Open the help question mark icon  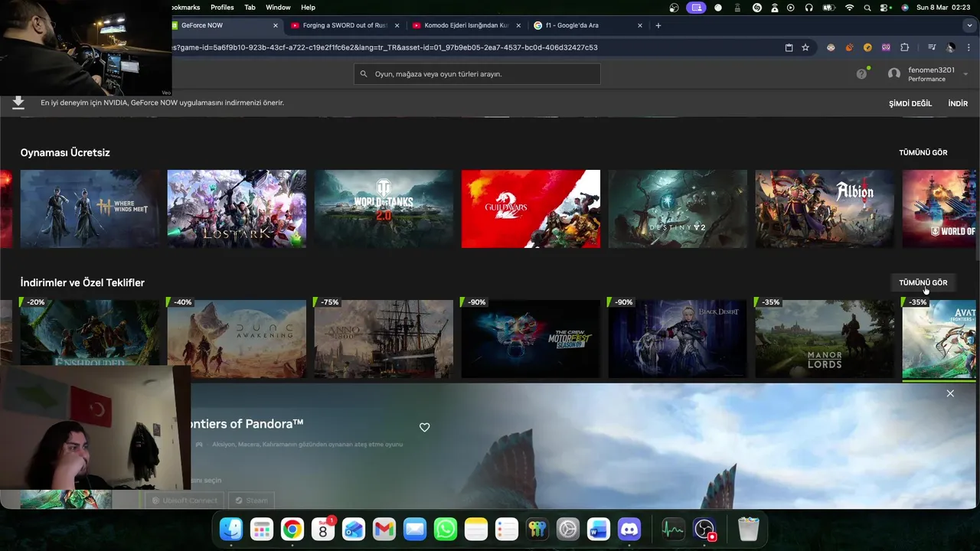pos(861,74)
